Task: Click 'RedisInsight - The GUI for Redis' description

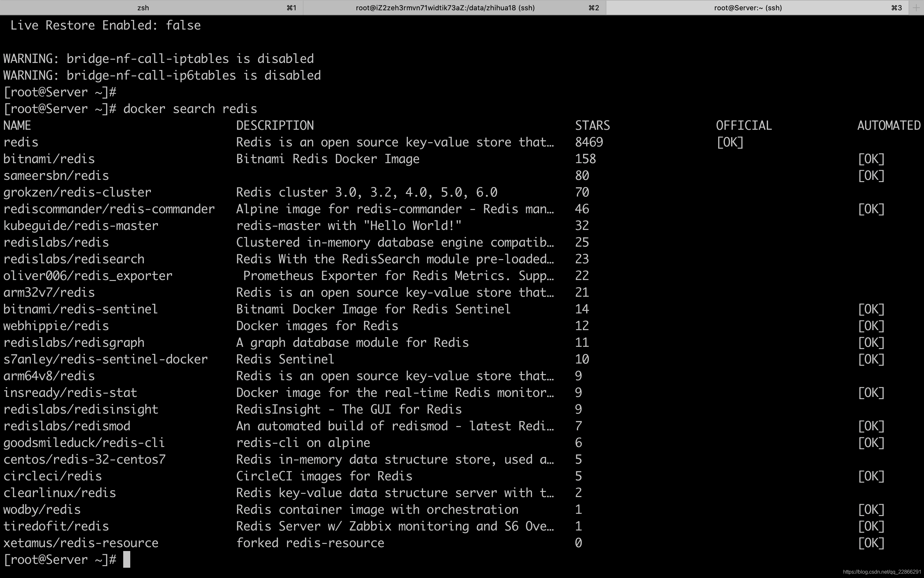Action: click(349, 409)
